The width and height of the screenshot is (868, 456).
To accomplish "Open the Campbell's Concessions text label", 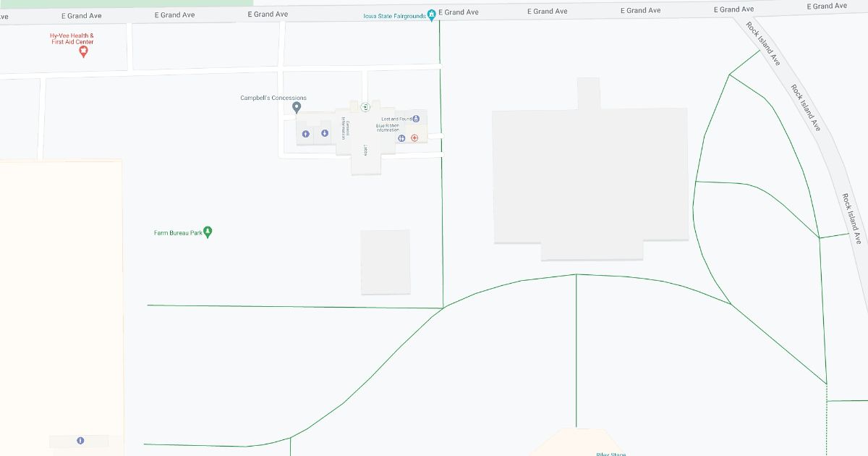I will pyautogui.click(x=273, y=98).
